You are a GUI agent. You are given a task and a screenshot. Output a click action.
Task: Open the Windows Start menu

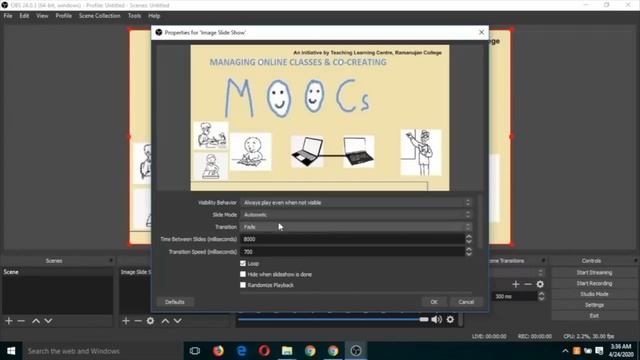[x=11, y=351]
